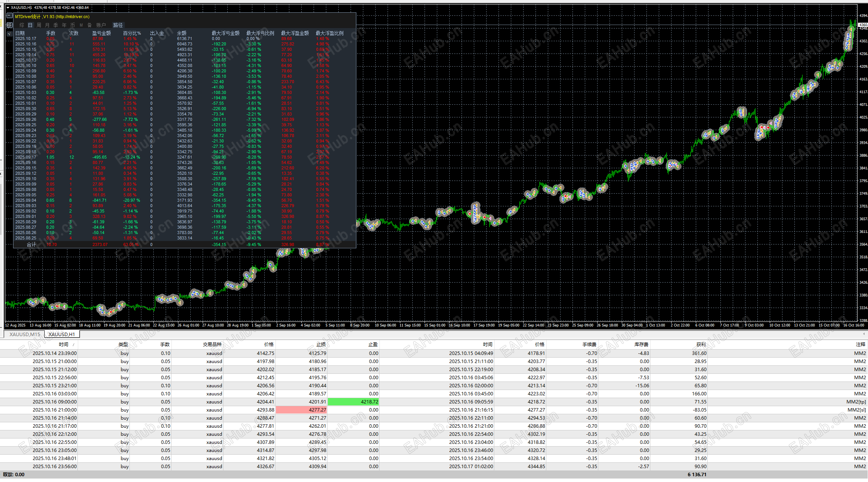Open the 备 notes tab

(89, 25)
